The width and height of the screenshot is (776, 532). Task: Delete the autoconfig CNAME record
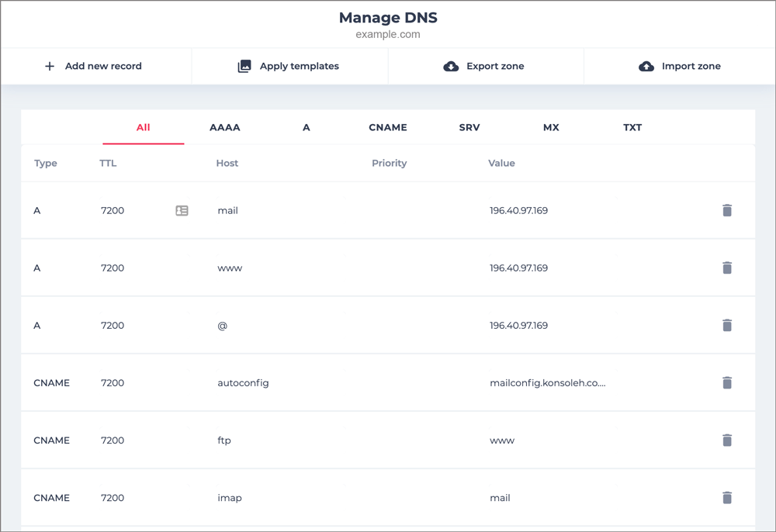point(727,382)
